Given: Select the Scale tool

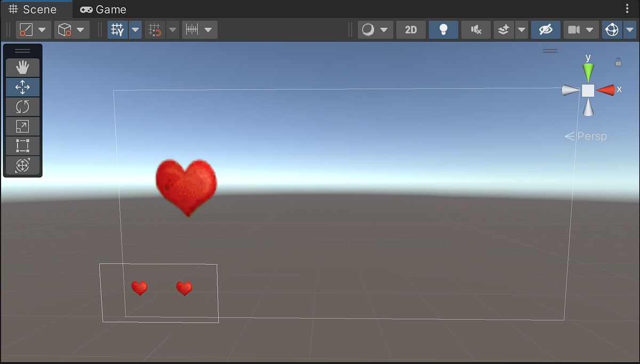Looking at the screenshot, I should (22, 126).
